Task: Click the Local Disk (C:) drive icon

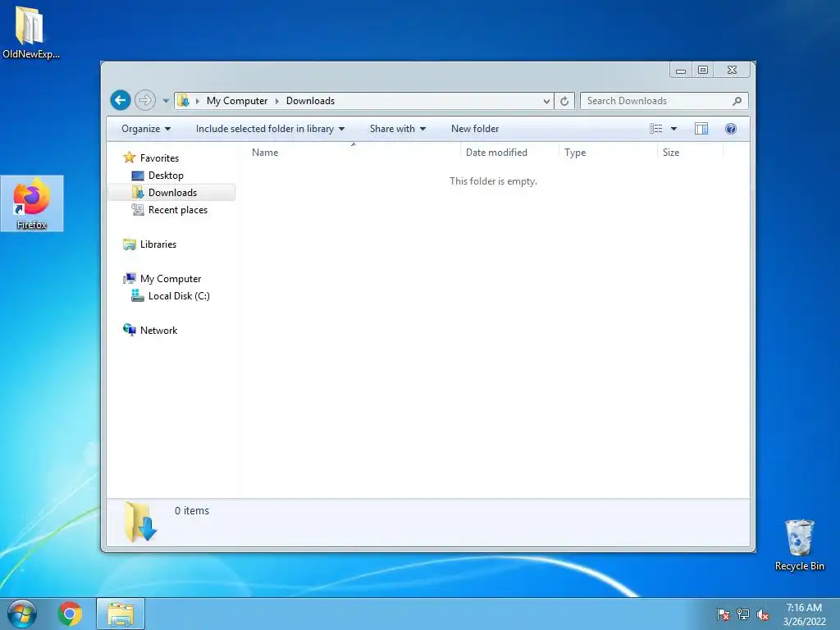Action: [138, 295]
